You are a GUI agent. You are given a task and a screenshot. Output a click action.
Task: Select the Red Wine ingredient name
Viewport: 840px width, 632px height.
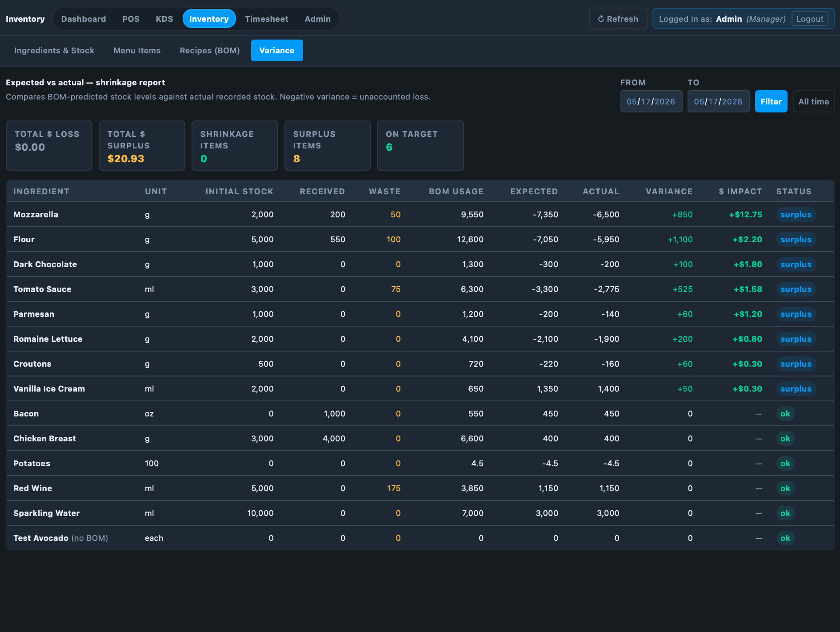pos(32,488)
